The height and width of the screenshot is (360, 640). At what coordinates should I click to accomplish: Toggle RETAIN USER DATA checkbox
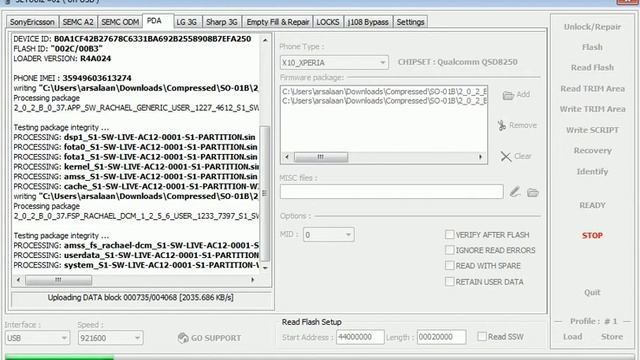pyautogui.click(x=449, y=282)
